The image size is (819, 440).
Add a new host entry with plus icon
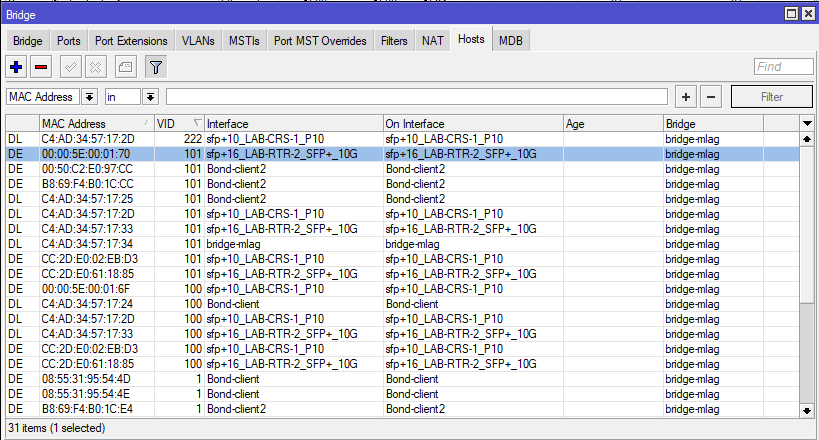point(16,67)
